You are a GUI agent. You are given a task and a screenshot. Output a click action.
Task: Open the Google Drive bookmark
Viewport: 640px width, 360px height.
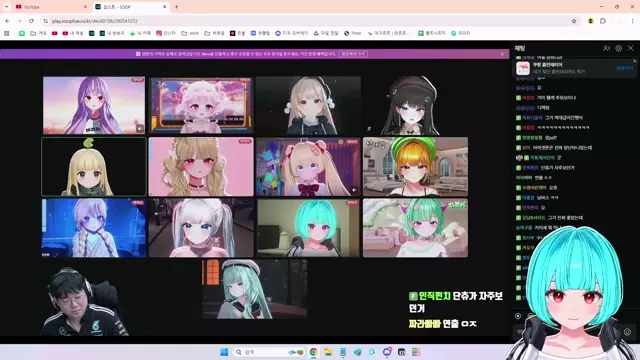[326, 33]
